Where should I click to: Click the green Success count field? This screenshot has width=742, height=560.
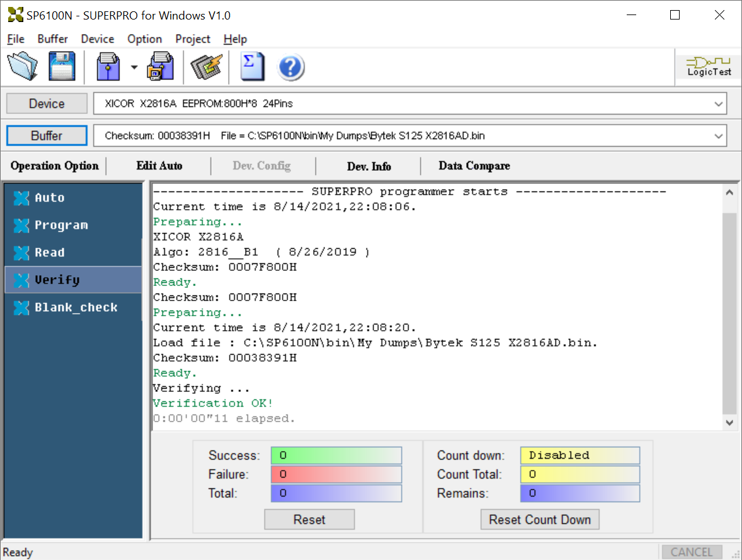click(336, 455)
